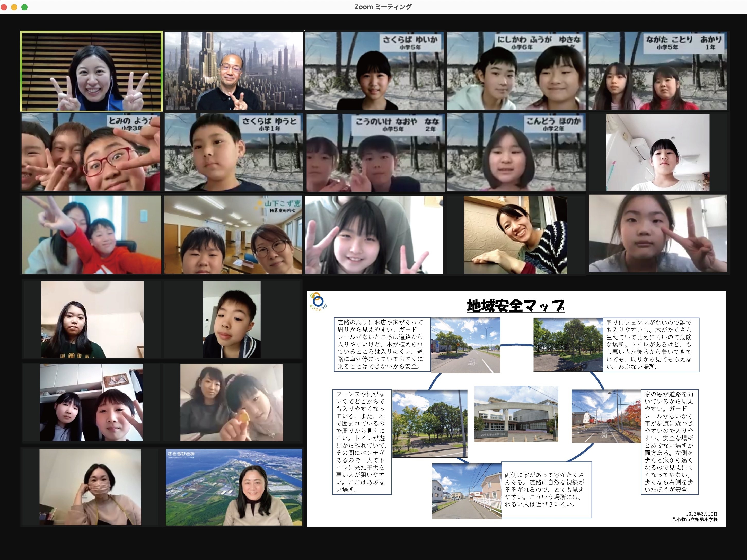Click the slide text box starting 両側に家があって

546,490
